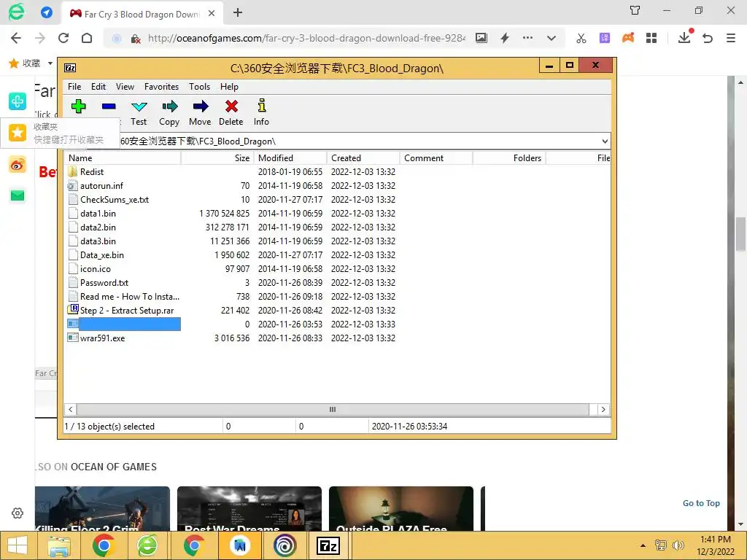
Task: Go to browser home page
Action: coord(87,38)
